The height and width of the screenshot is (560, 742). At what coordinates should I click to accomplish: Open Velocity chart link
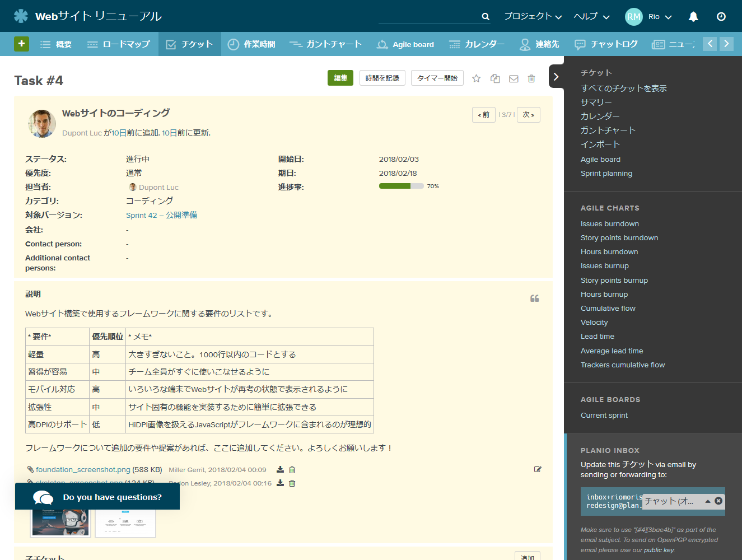tap(594, 323)
